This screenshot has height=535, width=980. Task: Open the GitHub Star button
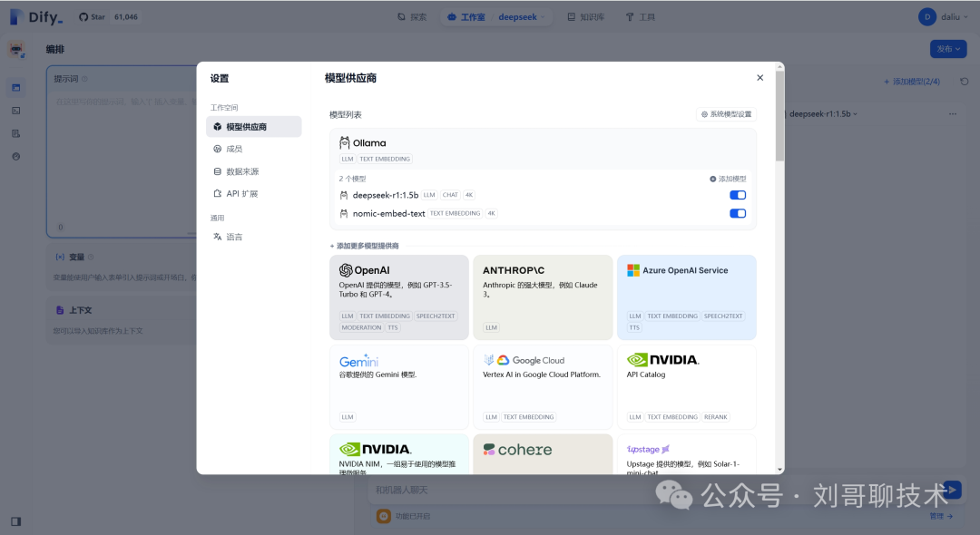(x=92, y=17)
